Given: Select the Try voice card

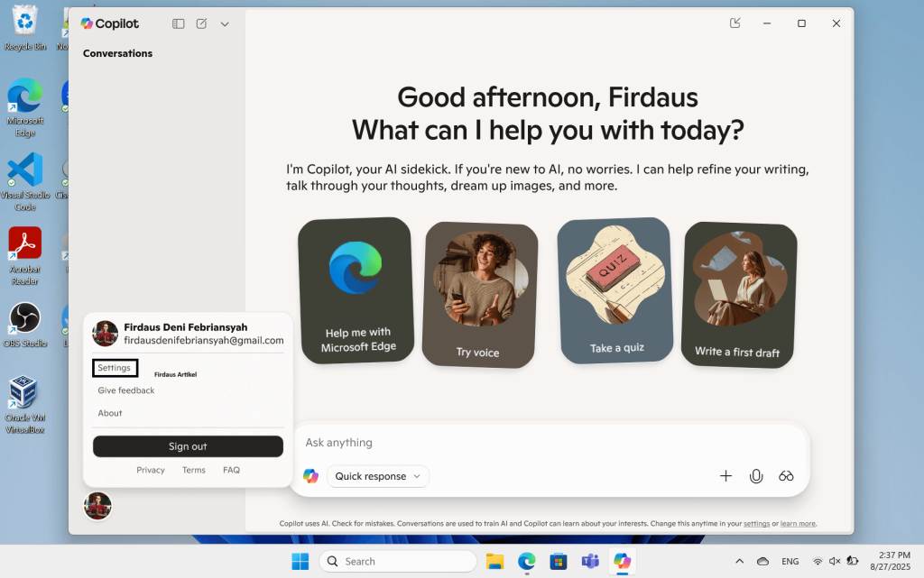Looking at the screenshot, I should 480,294.
